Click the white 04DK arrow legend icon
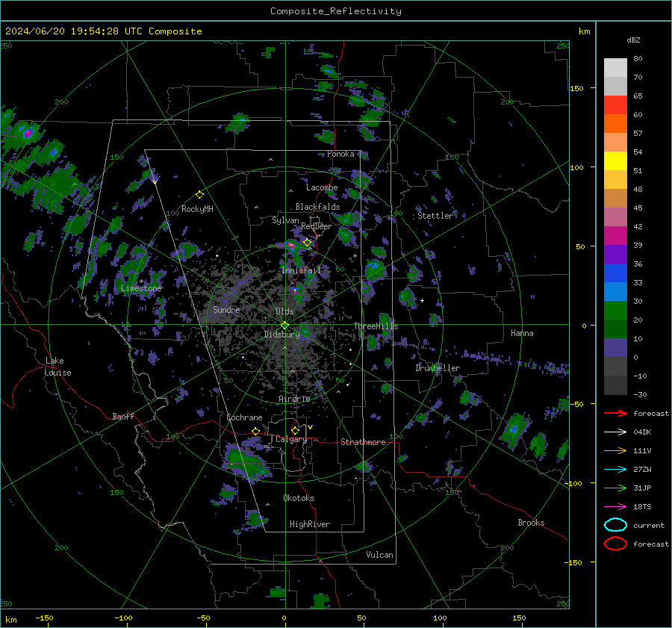 (615, 432)
